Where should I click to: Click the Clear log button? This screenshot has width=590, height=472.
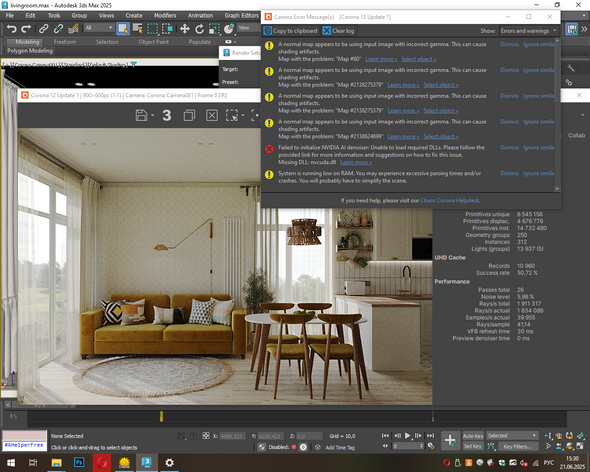338,31
